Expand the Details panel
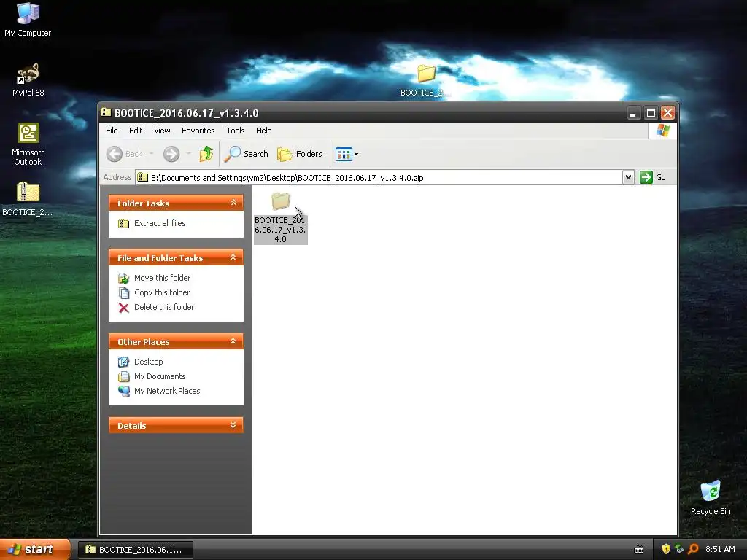This screenshot has height=560, width=747. [x=233, y=425]
